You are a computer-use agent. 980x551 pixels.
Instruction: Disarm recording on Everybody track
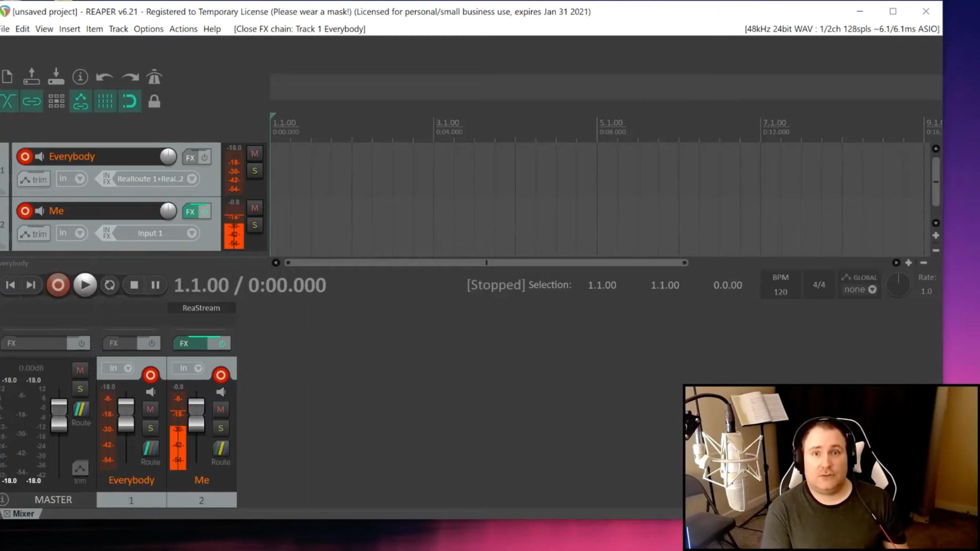click(x=25, y=156)
